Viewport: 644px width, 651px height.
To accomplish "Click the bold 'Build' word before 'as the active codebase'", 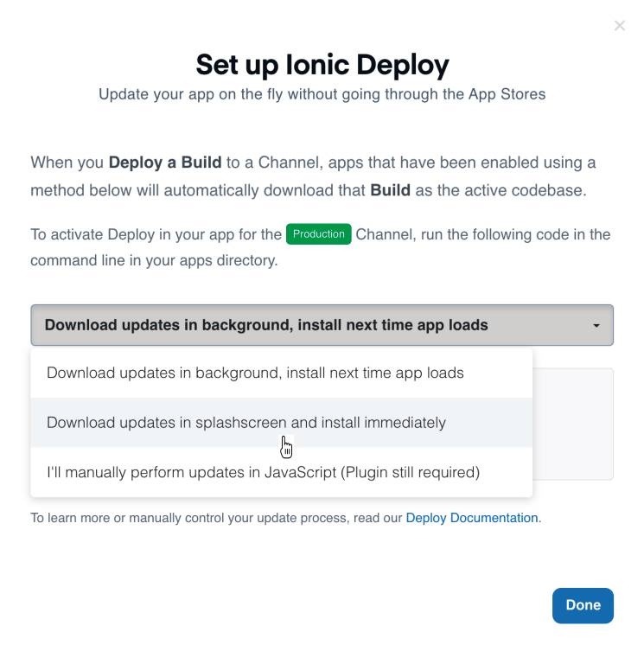I will click(x=390, y=190).
